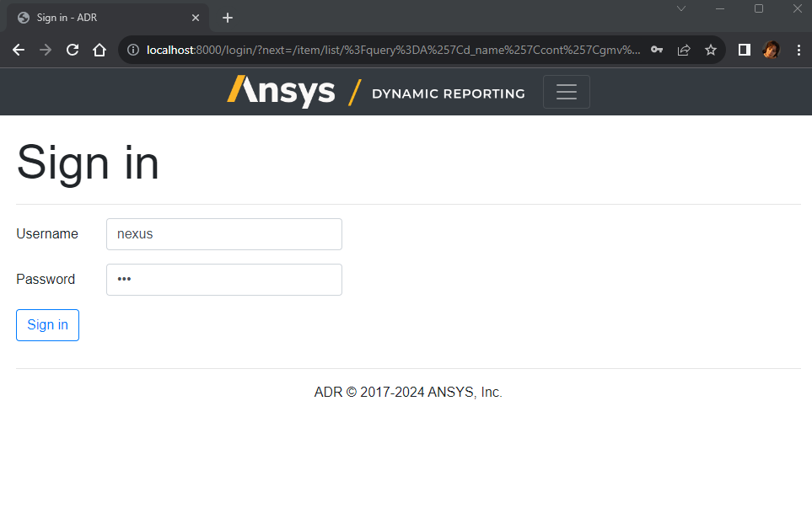Click the address bar URL
Viewport: 812px width, 508px height.
point(393,50)
